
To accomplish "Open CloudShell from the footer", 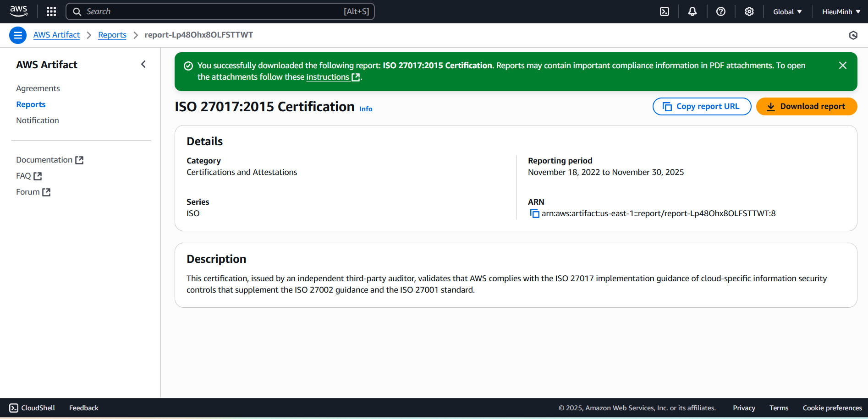I will tap(32, 408).
